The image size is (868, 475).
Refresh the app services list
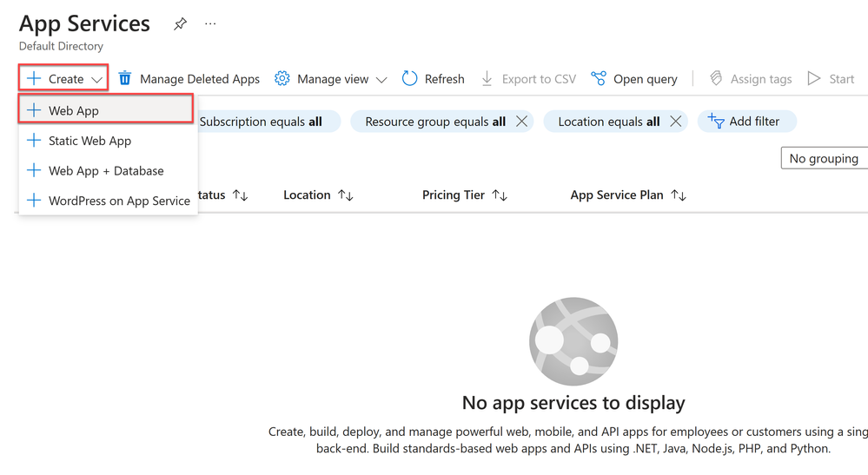pyautogui.click(x=434, y=78)
